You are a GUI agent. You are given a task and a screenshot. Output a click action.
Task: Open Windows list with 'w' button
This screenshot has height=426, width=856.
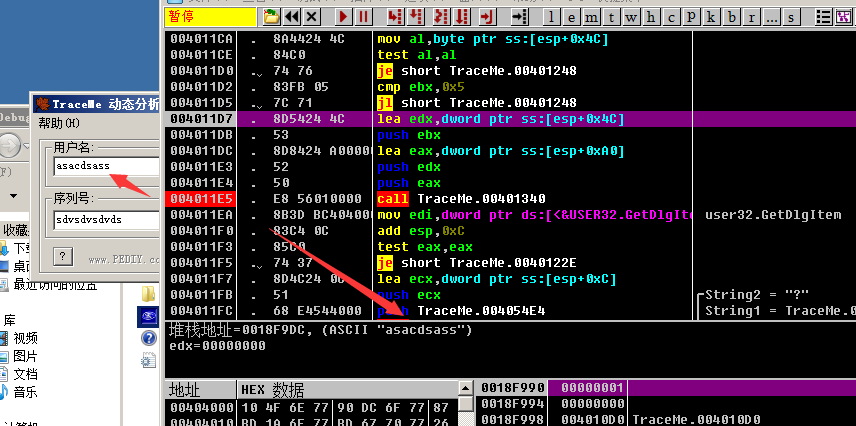click(632, 17)
